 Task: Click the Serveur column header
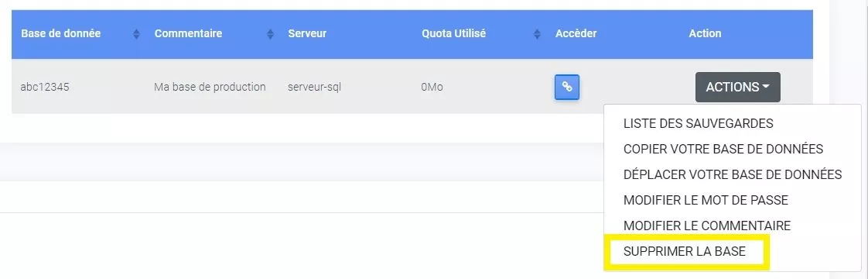coord(307,33)
